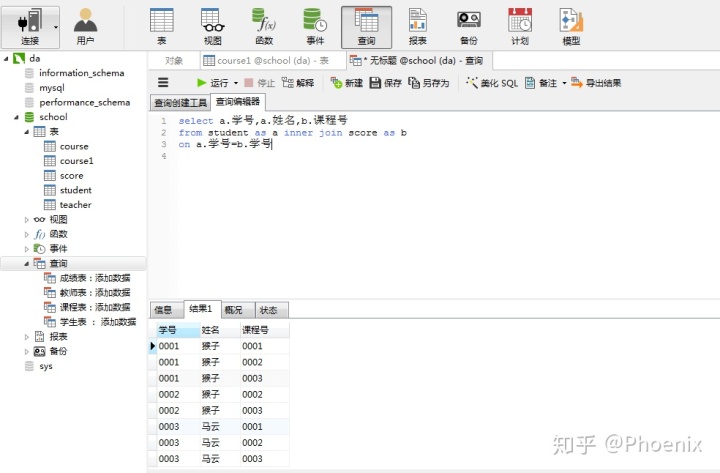Expand the 报表 tree node
Viewport: 720px width, 473px height.
[x=26, y=337]
